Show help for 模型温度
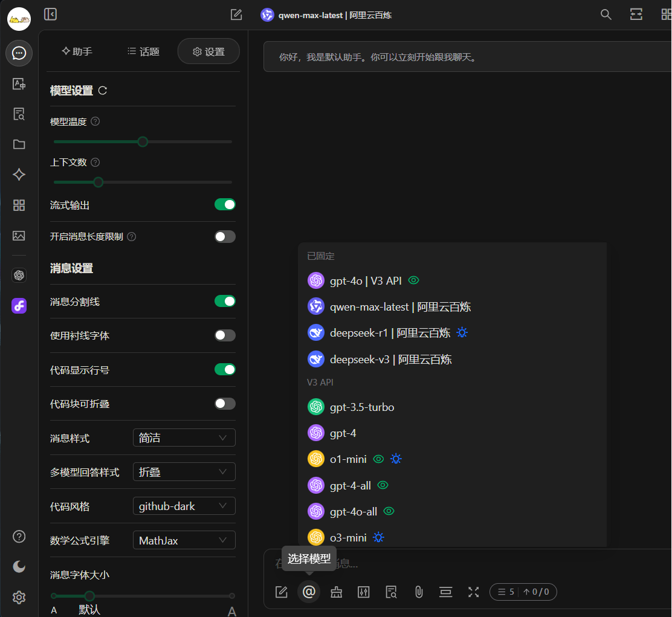 click(x=95, y=121)
